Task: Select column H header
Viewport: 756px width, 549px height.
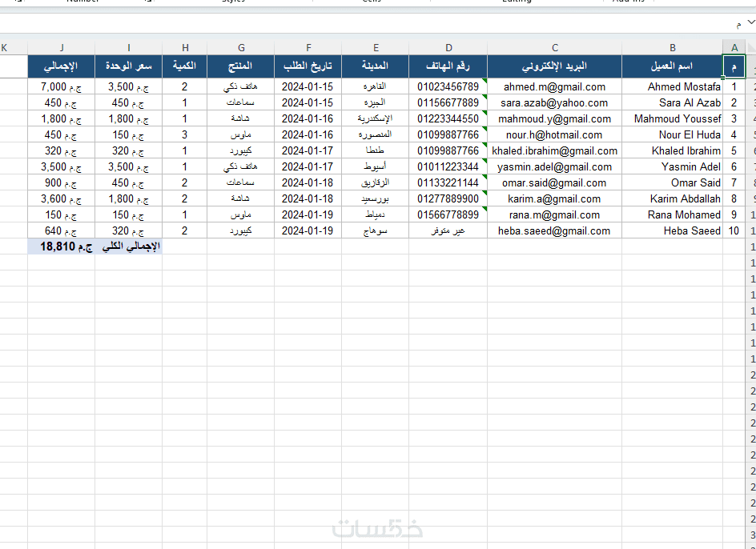Action: pyautogui.click(x=185, y=47)
